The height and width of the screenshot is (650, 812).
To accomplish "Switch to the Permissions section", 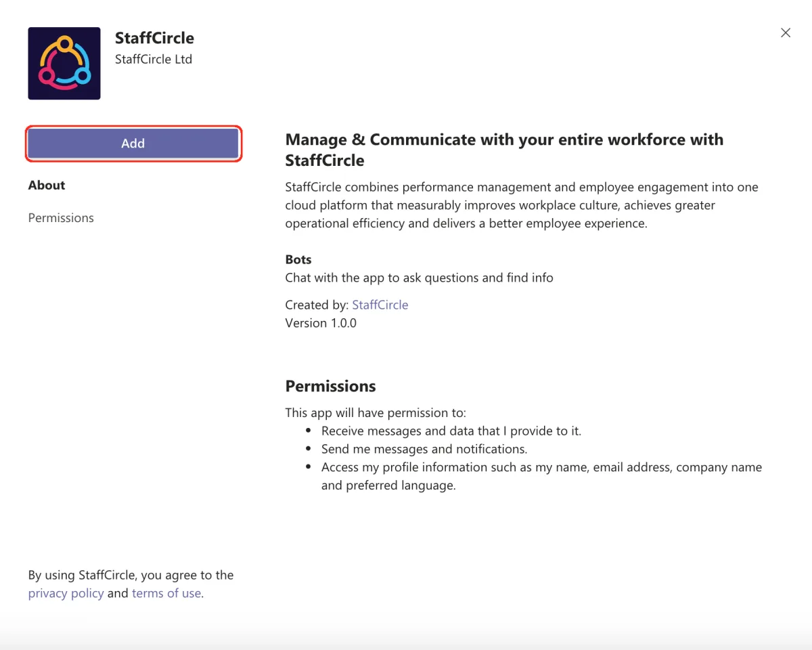I will [61, 218].
